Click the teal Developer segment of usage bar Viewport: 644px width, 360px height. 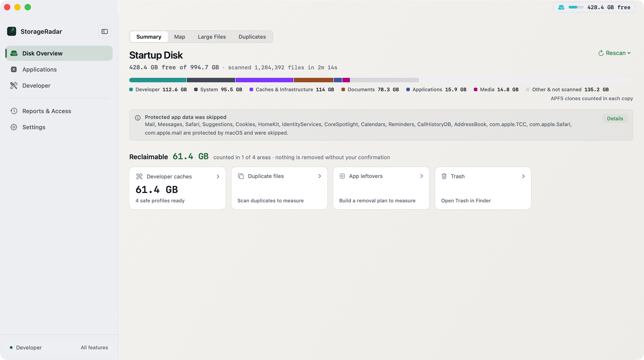(x=158, y=80)
